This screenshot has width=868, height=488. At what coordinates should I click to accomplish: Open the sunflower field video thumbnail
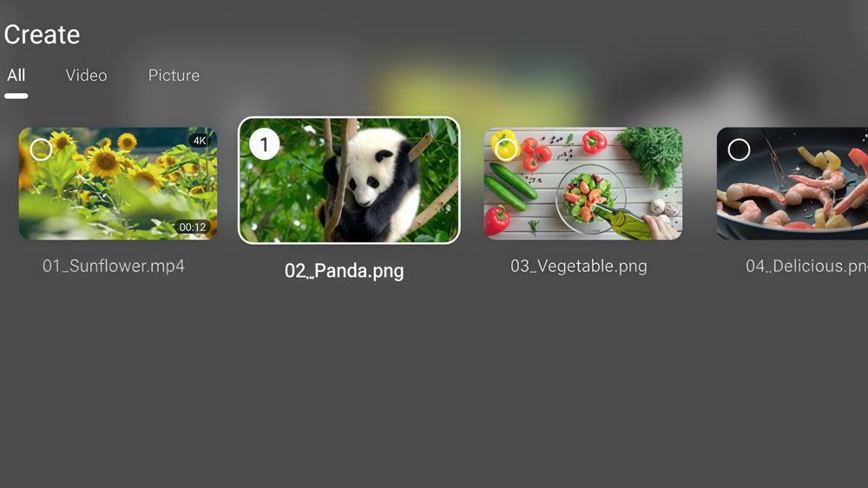point(118,183)
